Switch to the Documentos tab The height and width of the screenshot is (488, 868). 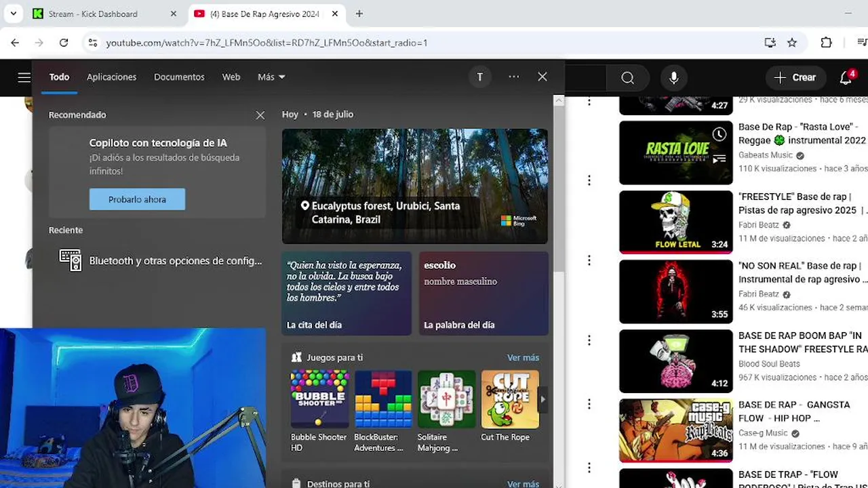(x=179, y=77)
